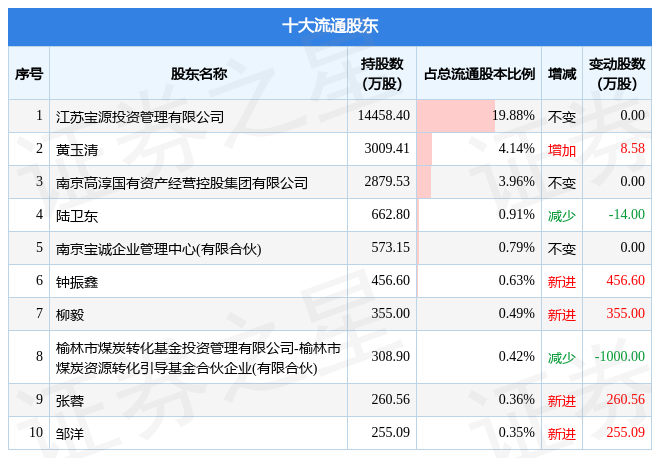652x458 pixels.
Task: Click the 255.09 change value for 邹洋
Action: point(625,432)
